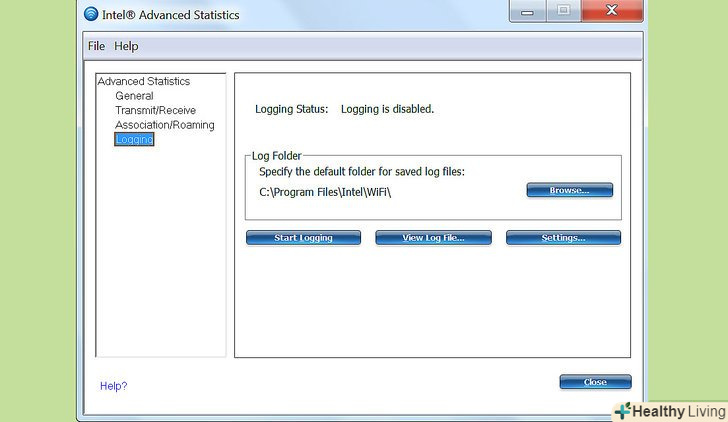Open View Log File button

(x=433, y=238)
